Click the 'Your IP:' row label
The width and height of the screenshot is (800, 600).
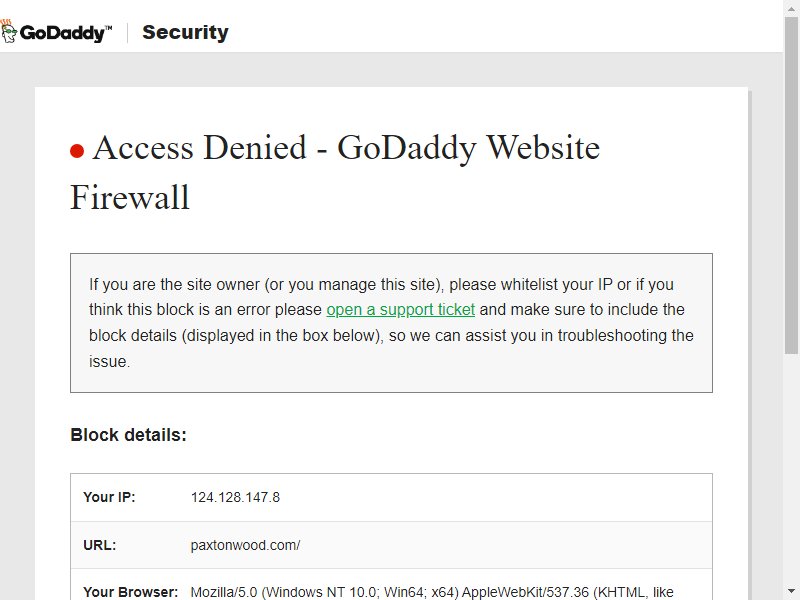coord(109,497)
